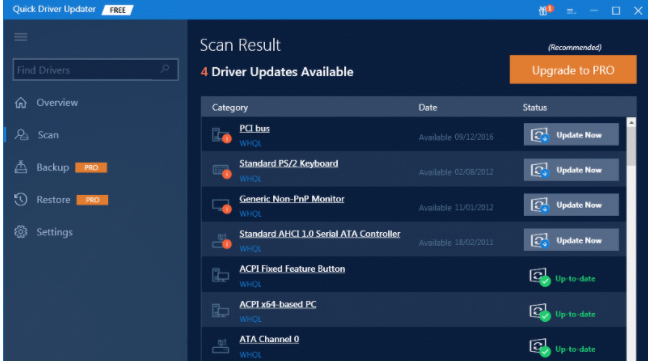Screen dimensions: 648x361
Task: Open the hamburger menu in the sidebar
Action: click(21, 37)
